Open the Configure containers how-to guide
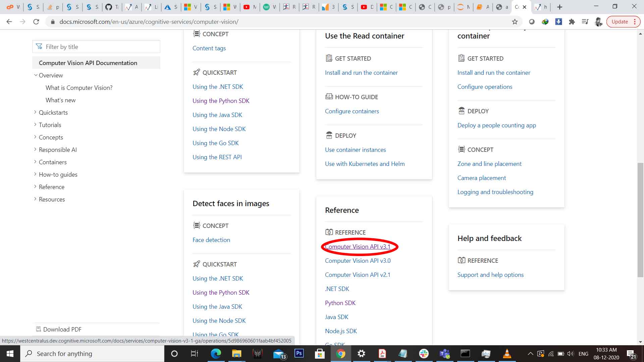This screenshot has width=644, height=362. [x=352, y=111]
